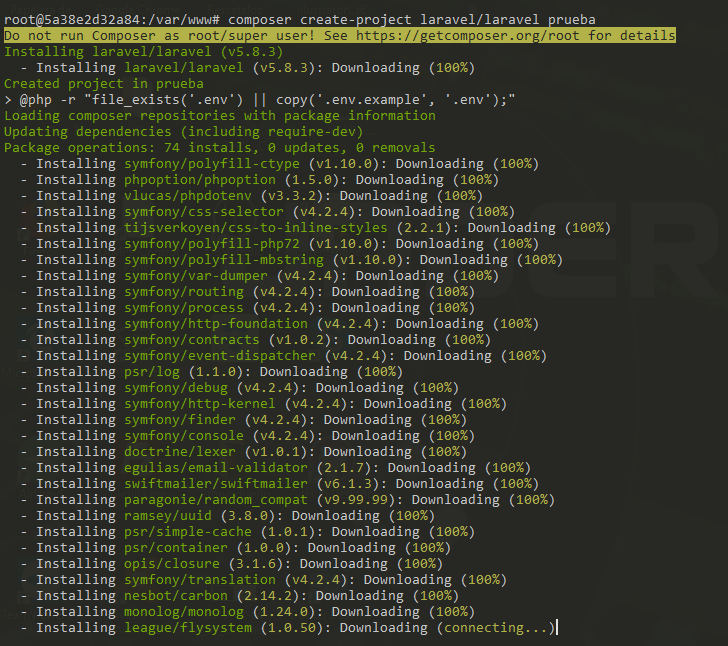
Task: Click the symfony/debug package name
Action: click(x=176, y=388)
